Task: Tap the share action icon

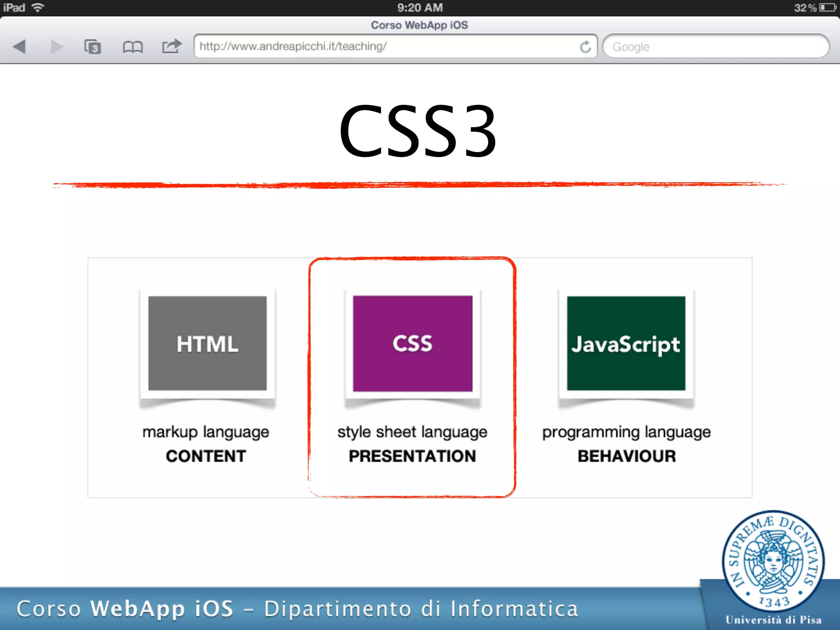Action: point(171,46)
